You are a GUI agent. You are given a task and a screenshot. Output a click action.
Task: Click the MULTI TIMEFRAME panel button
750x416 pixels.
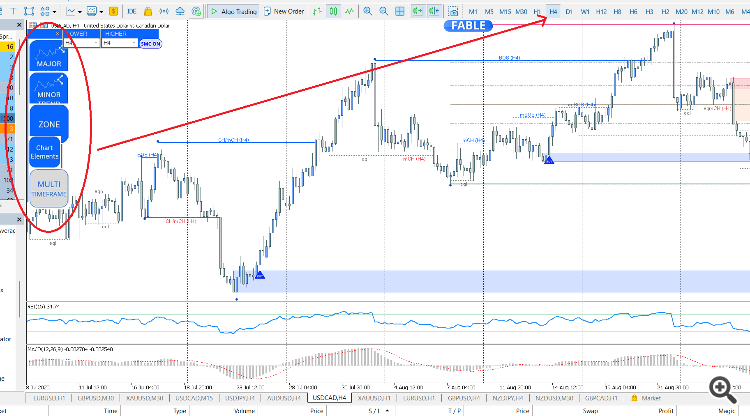click(49, 188)
